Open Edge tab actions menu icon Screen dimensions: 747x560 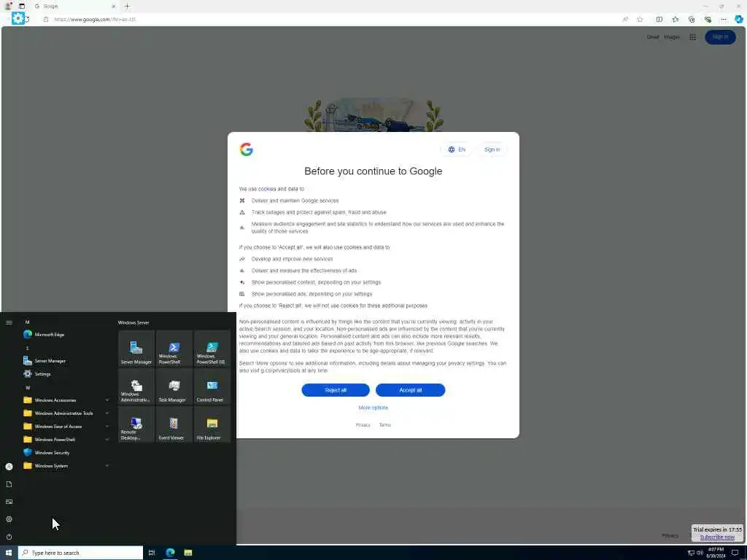click(x=21, y=6)
